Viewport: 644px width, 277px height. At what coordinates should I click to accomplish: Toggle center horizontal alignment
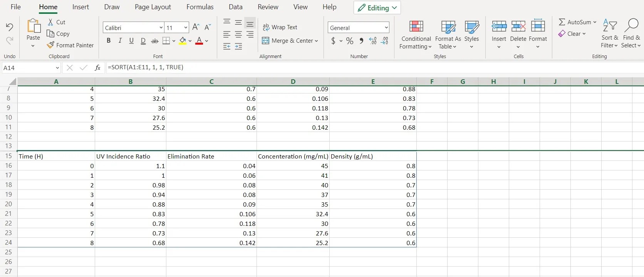(238, 35)
